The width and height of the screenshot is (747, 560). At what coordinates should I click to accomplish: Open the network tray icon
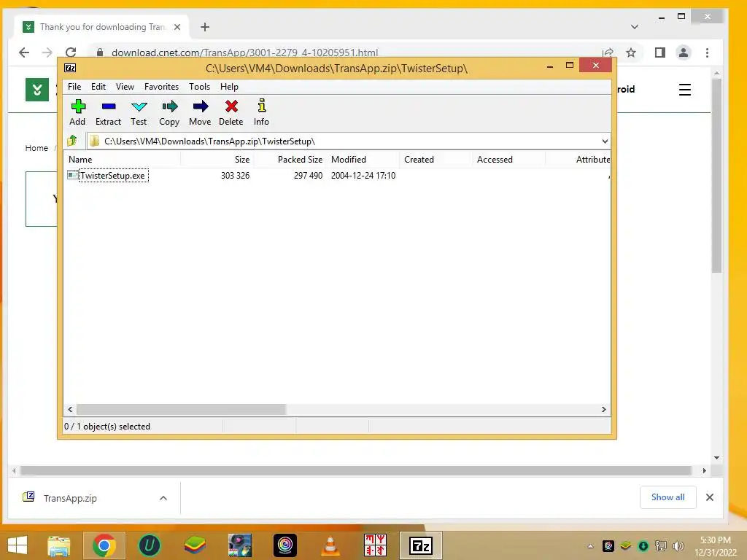660,546
